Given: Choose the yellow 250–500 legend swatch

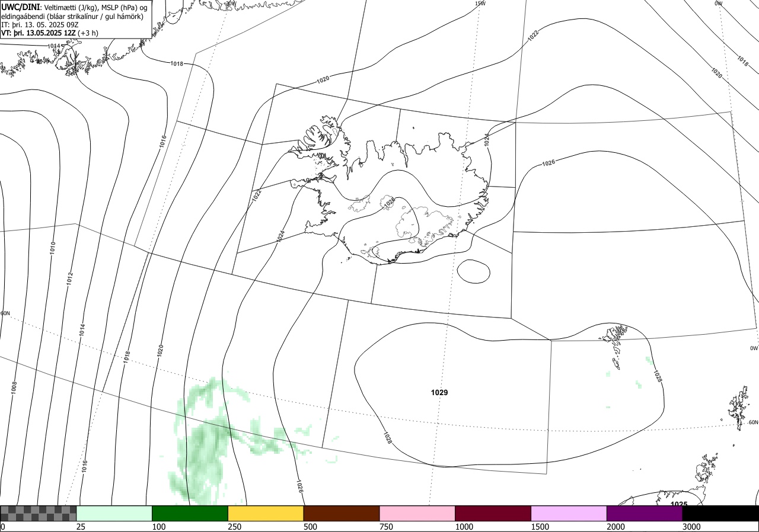Looking at the screenshot, I should tap(266, 513).
